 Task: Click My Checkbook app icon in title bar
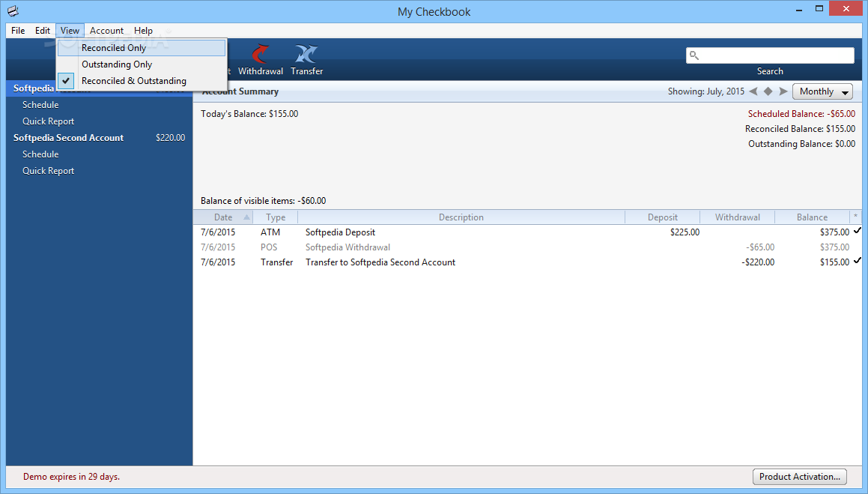(x=13, y=10)
